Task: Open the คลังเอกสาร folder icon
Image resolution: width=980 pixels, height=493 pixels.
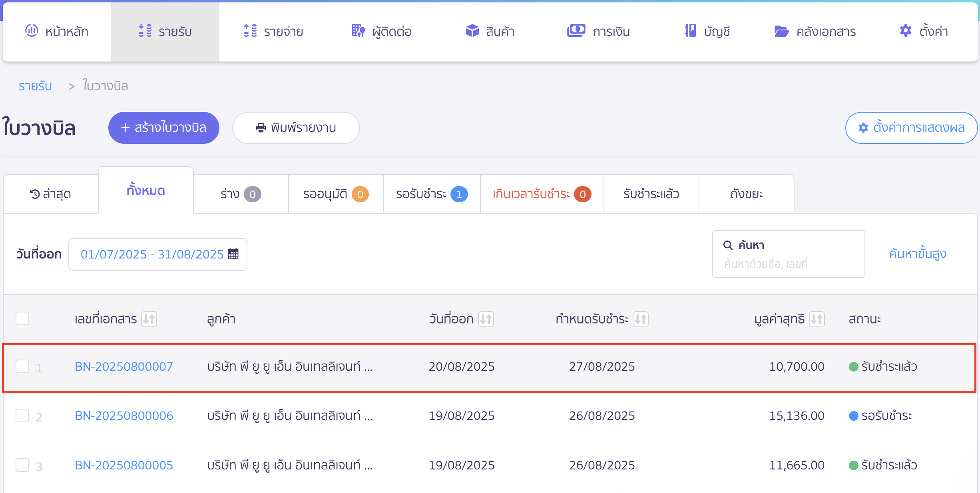Action: point(781,31)
